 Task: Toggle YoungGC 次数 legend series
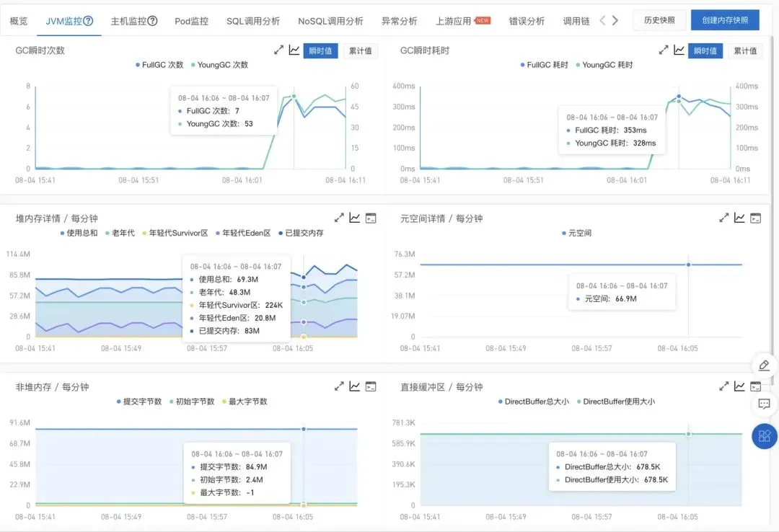coord(219,65)
